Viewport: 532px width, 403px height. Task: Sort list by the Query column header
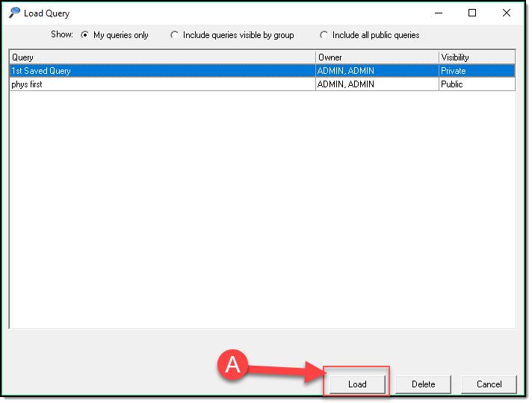coord(161,57)
